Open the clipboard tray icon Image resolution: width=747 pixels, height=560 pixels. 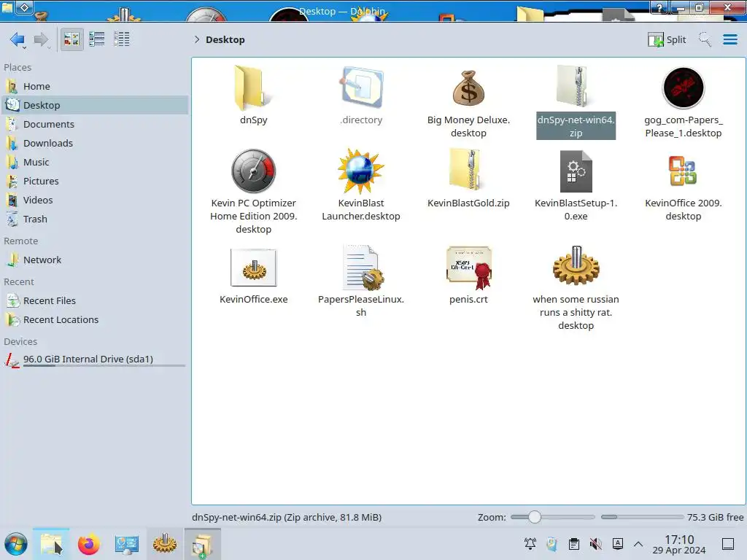tap(573, 544)
